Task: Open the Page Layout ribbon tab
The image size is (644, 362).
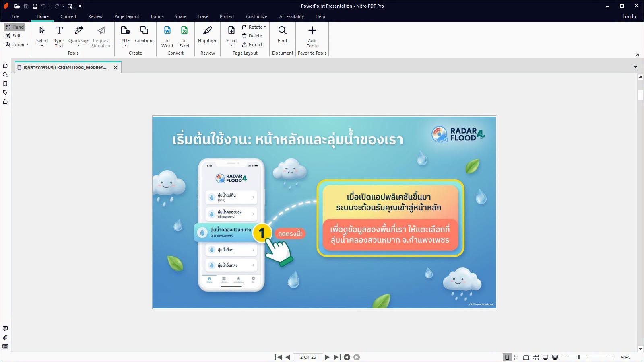Action: pos(126,16)
